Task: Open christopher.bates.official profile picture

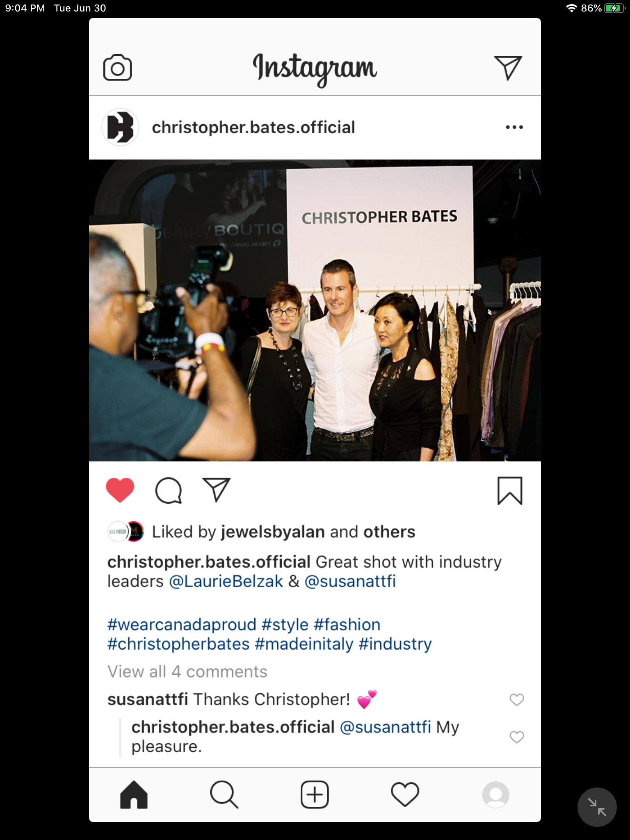Action: (120, 127)
